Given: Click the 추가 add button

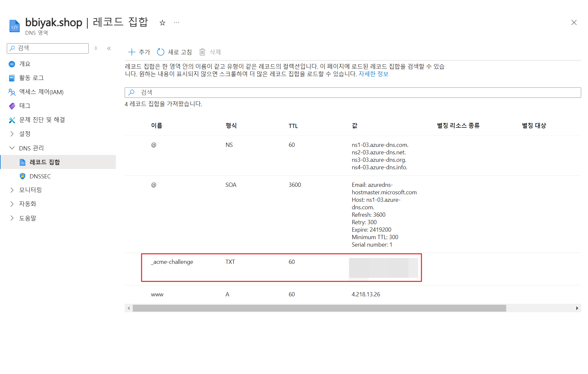Looking at the screenshot, I should tap(139, 52).
